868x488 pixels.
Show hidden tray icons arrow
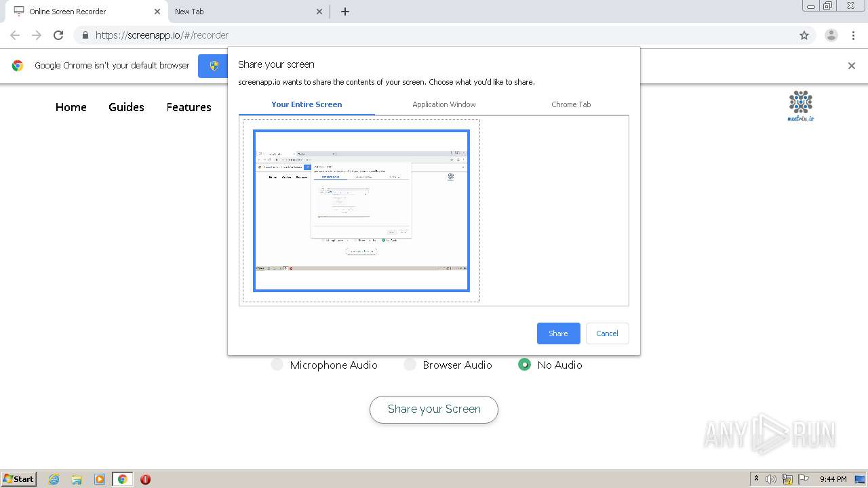[756, 479]
